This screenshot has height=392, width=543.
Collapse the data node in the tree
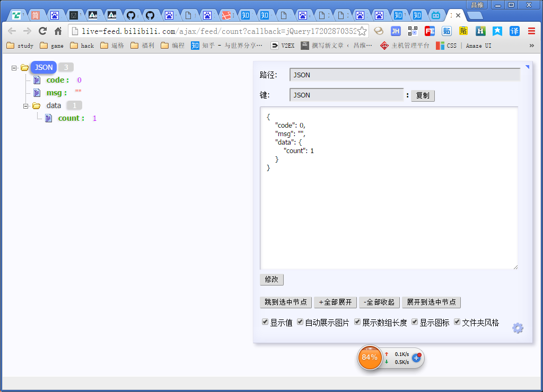(x=26, y=105)
